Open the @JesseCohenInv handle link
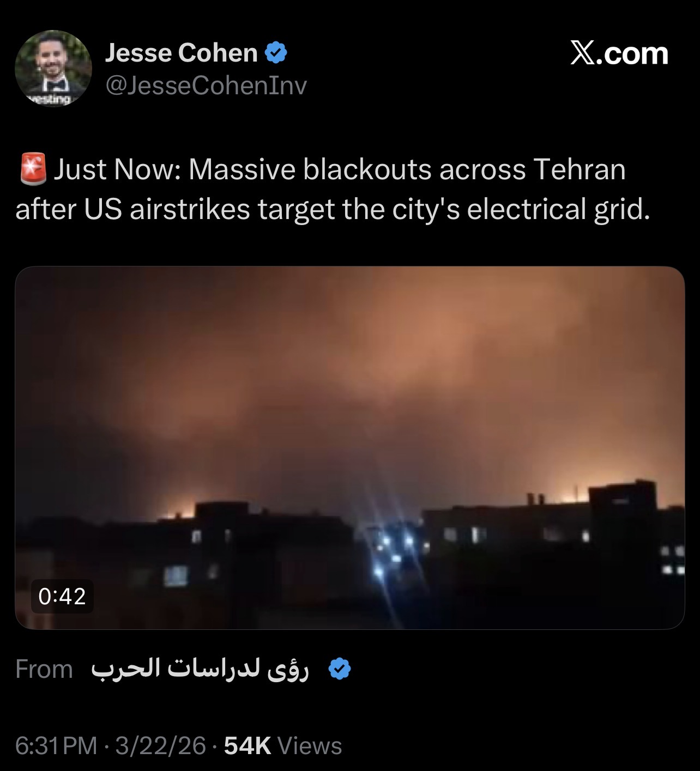Image resolution: width=700 pixels, height=771 pixels. pos(206,86)
